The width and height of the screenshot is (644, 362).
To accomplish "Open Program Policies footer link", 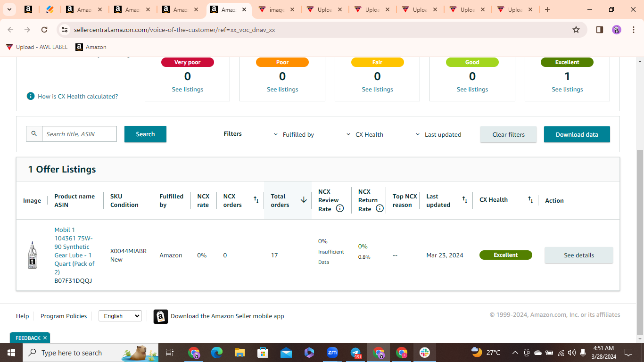I will [x=64, y=316].
